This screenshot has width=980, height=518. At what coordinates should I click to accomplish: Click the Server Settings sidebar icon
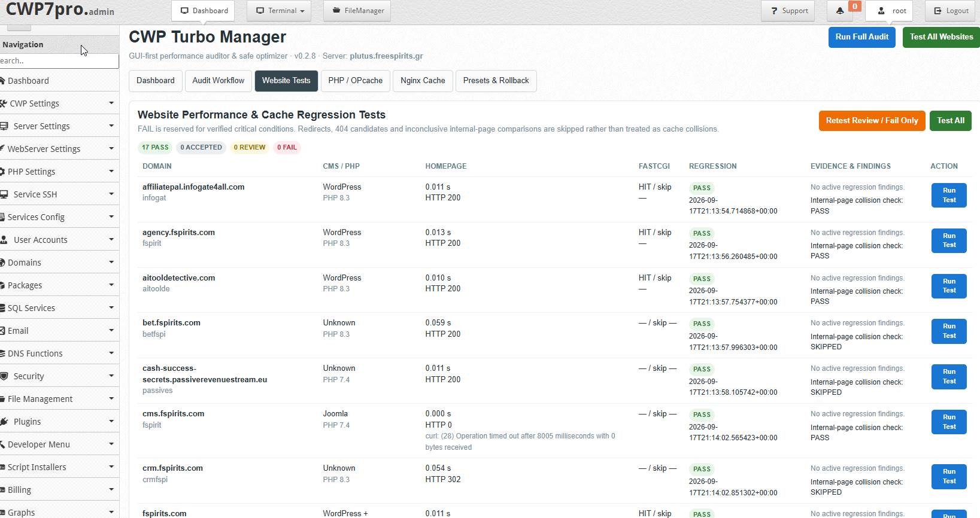point(5,126)
